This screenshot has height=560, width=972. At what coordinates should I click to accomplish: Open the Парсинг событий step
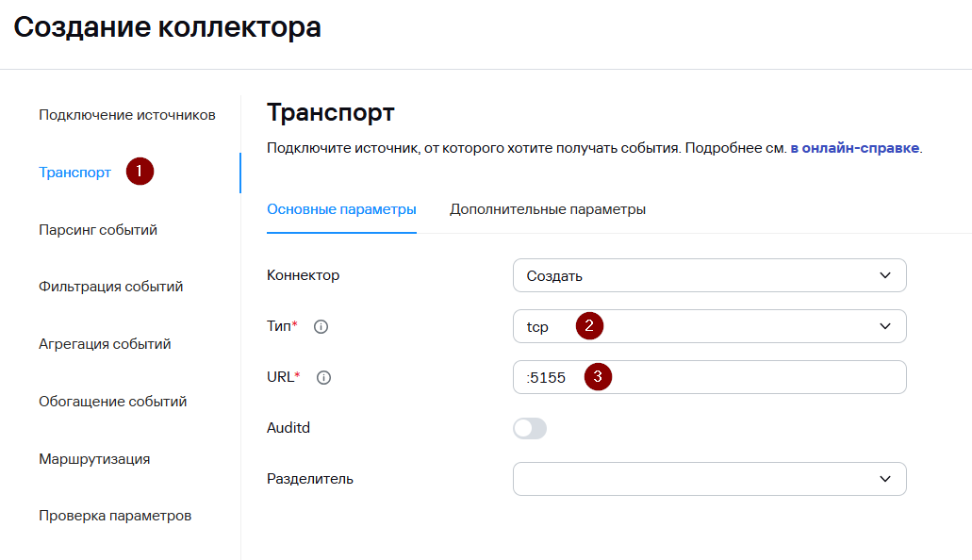coord(98,230)
